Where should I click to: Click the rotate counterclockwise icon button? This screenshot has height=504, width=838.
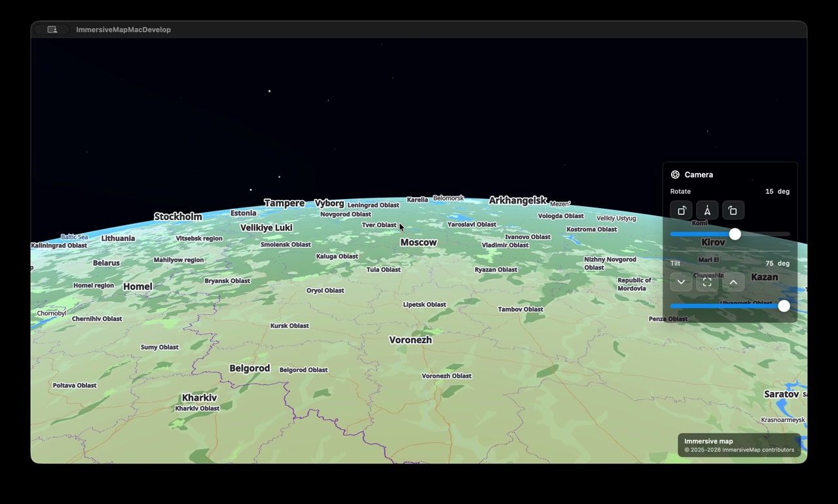click(681, 211)
